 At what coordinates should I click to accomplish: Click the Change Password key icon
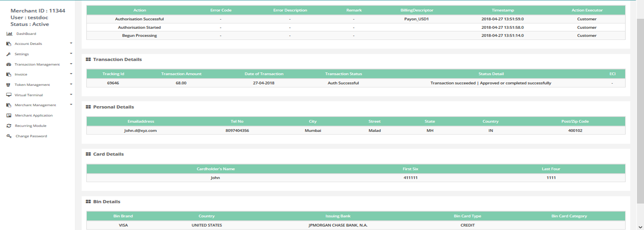point(9,136)
